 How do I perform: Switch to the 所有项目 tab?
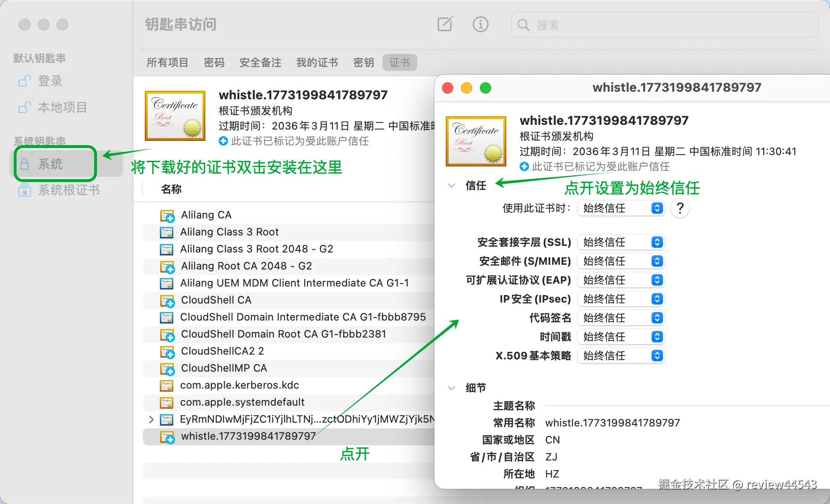168,62
